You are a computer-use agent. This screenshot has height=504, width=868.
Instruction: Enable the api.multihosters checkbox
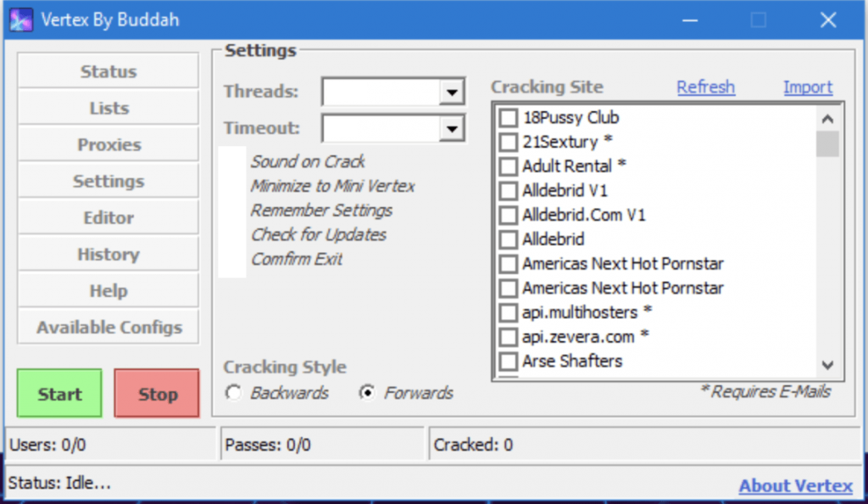click(508, 312)
